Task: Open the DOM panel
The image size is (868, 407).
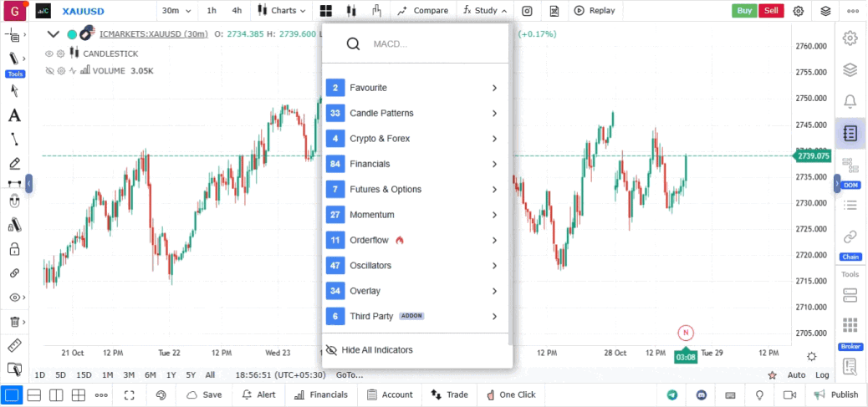Action: 850,170
